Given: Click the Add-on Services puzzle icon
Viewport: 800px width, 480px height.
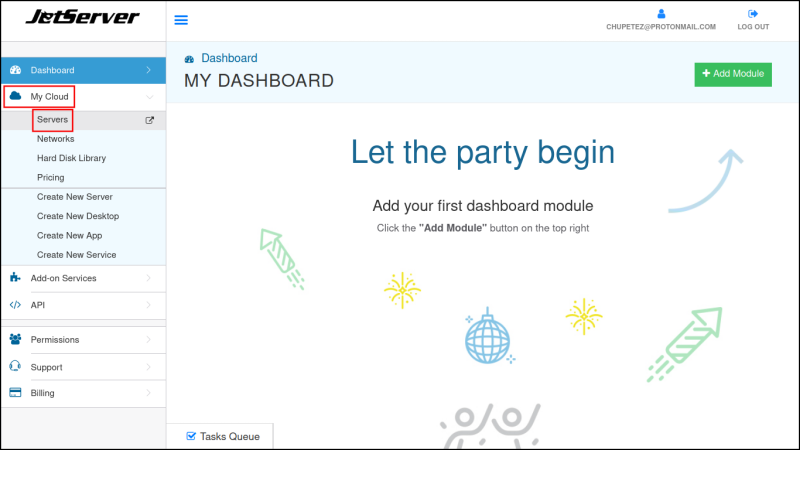Looking at the screenshot, I should click(x=15, y=277).
